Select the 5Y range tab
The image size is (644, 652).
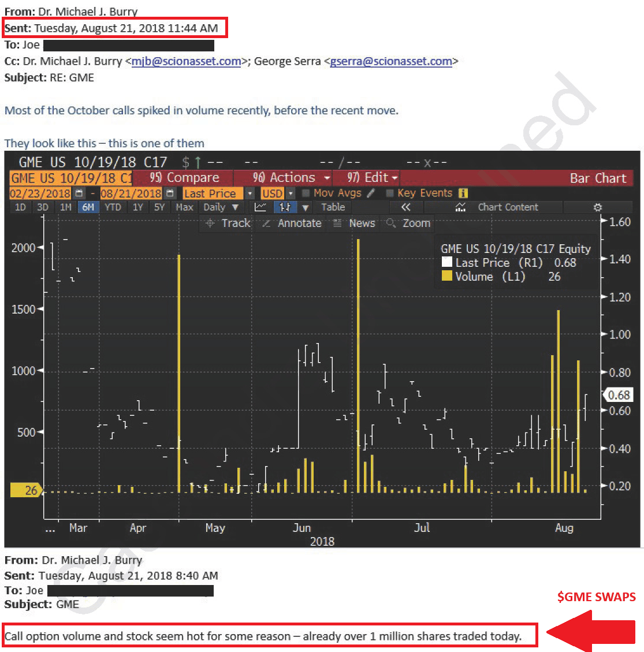click(159, 207)
